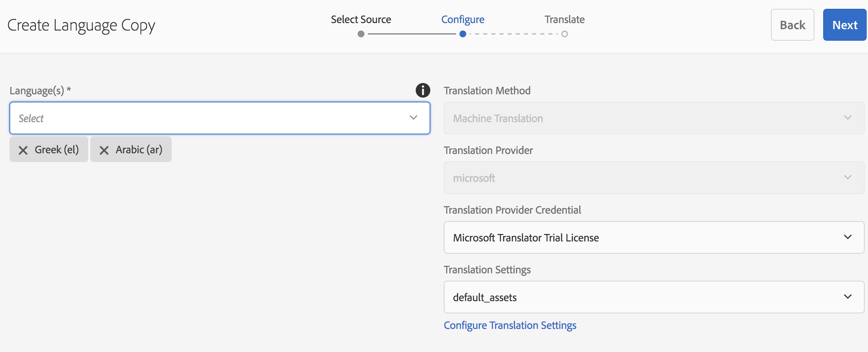
Task: Open the Translation Method dropdown
Action: (654, 118)
